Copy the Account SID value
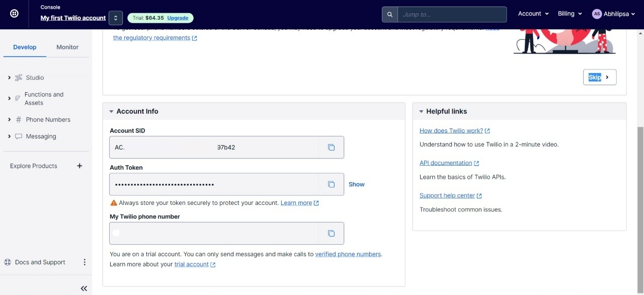 pos(331,147)
